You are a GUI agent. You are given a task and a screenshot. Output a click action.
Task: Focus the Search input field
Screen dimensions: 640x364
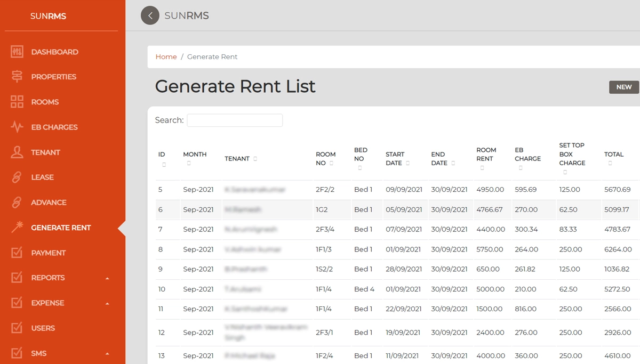(x=235, y=120)
